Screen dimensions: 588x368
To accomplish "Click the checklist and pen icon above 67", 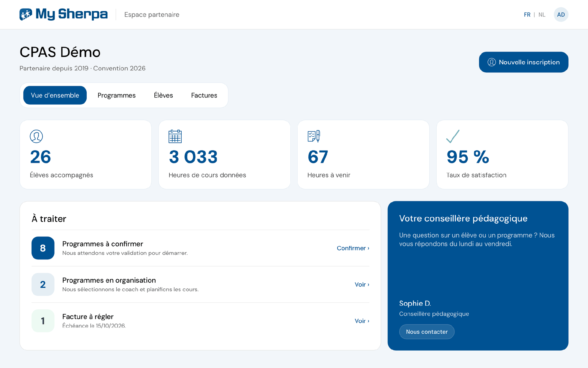I will (x=314, y=136).
